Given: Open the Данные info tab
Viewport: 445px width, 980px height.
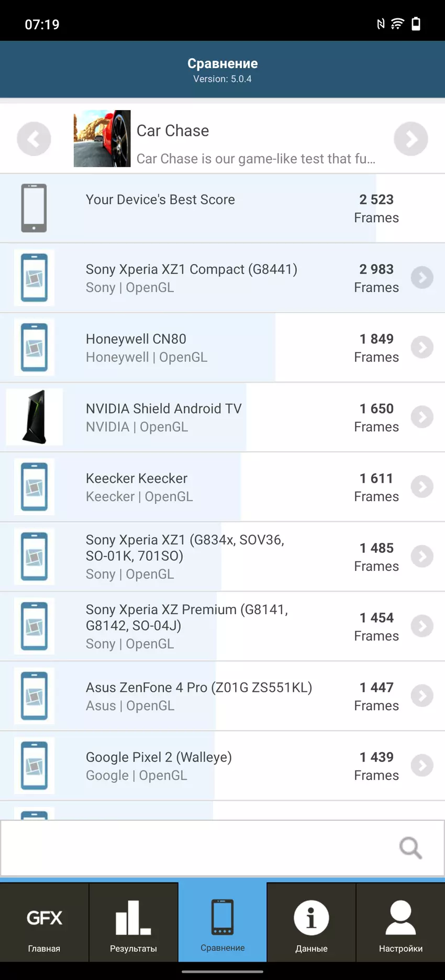Looking at the screenshot, I should [x=311, y=923].
